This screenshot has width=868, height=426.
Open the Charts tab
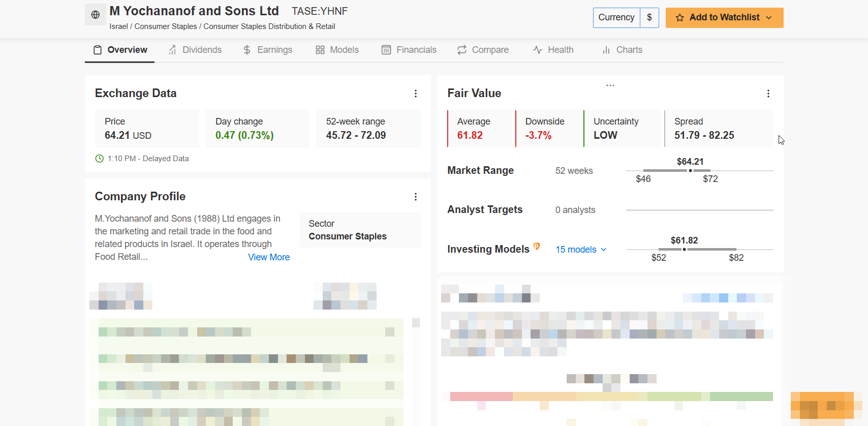[x=622, y=50]
